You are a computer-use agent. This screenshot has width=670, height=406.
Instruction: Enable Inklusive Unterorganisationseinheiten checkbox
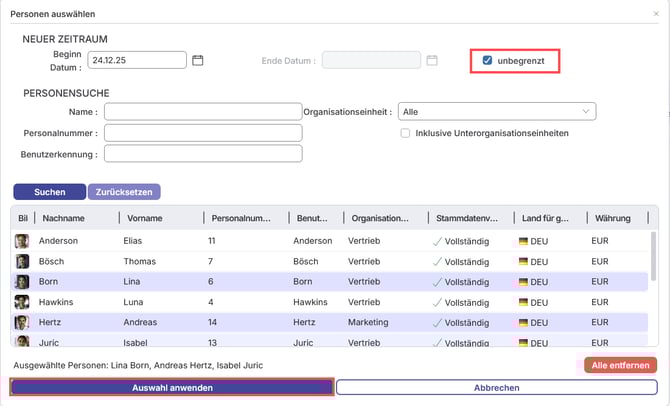click(x=405, y=132)
